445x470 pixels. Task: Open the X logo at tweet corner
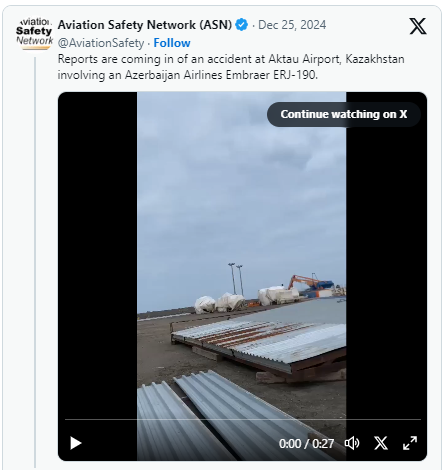pyautogui.click(x=418, y=26)
